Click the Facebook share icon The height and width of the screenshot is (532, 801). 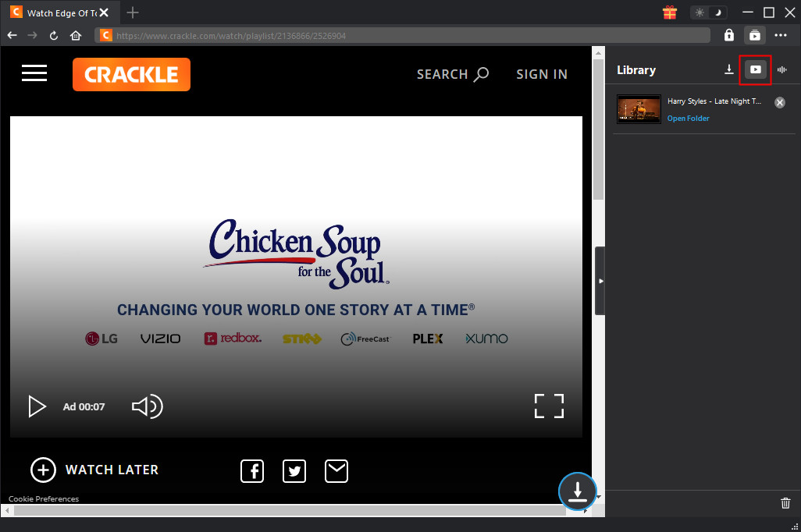click(x=252, y=470)
